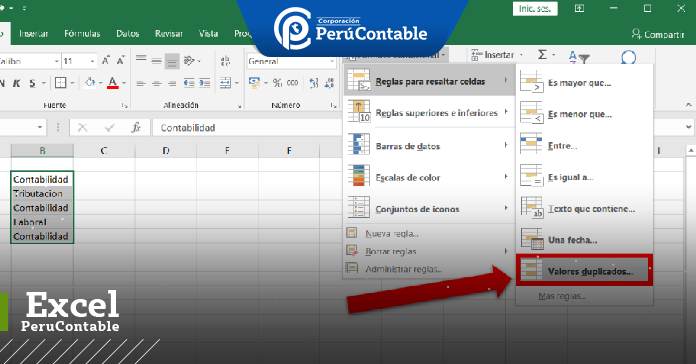Screen dimensions: 696x364
Task: Align text to top icon
Action: [141, 59]
